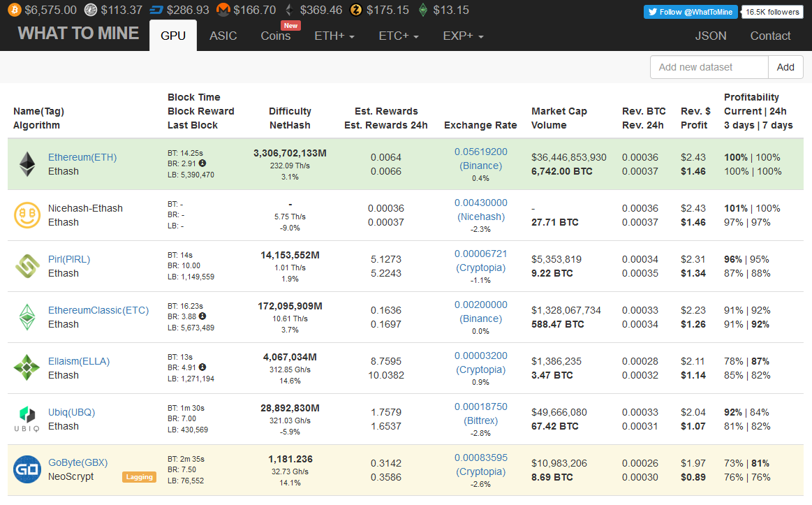Click GoByte profit value $0.89
Screen dimensions: 812x505
(x=693, y=477)
